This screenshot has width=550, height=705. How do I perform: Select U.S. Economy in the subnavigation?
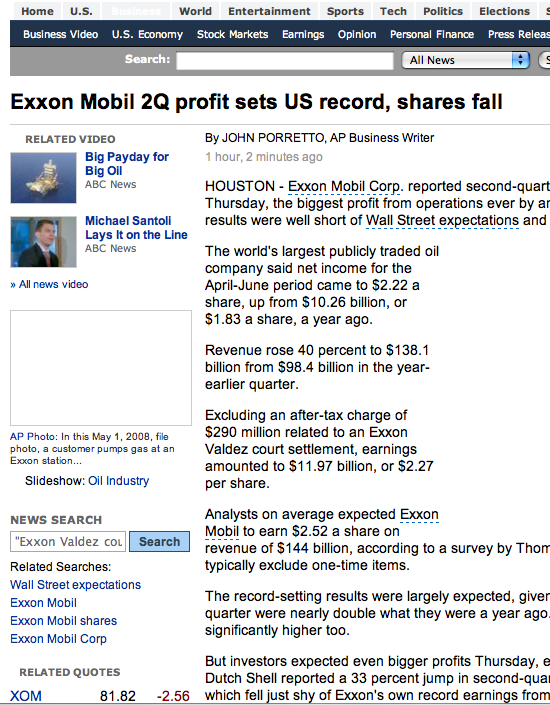tap(148, 34)
